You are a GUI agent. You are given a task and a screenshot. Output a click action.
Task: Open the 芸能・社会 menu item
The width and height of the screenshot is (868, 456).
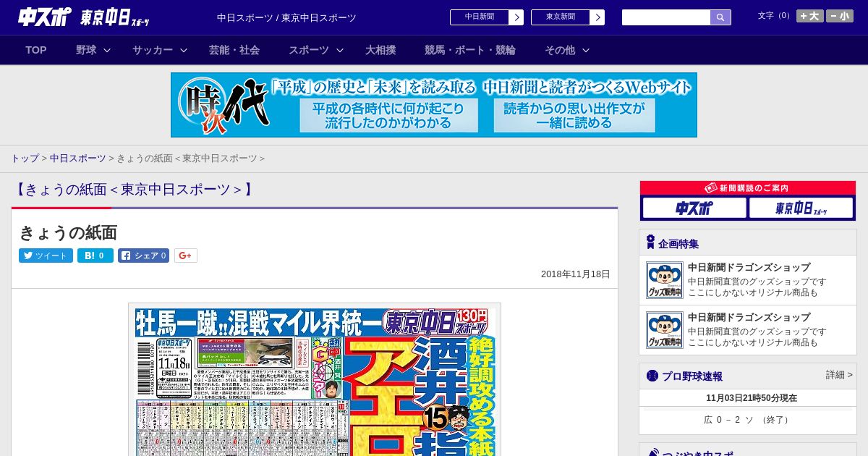click(x=234, y=50)
